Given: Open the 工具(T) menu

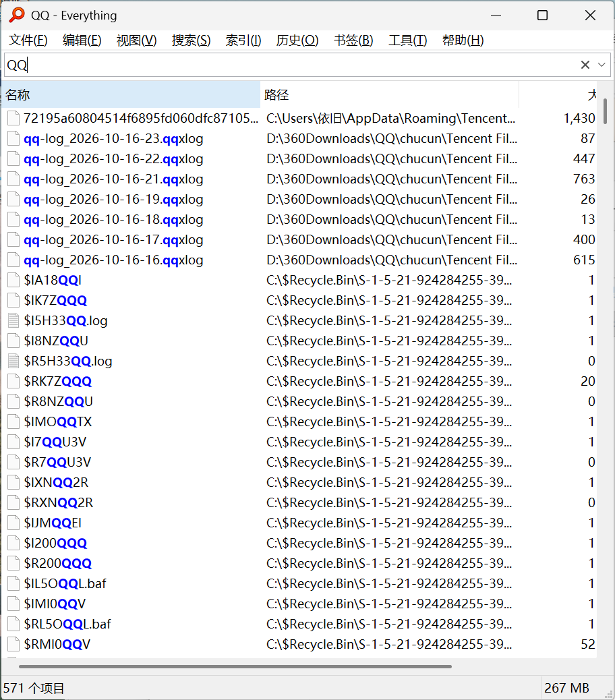Looking at the screenshot, I should 407,40.
